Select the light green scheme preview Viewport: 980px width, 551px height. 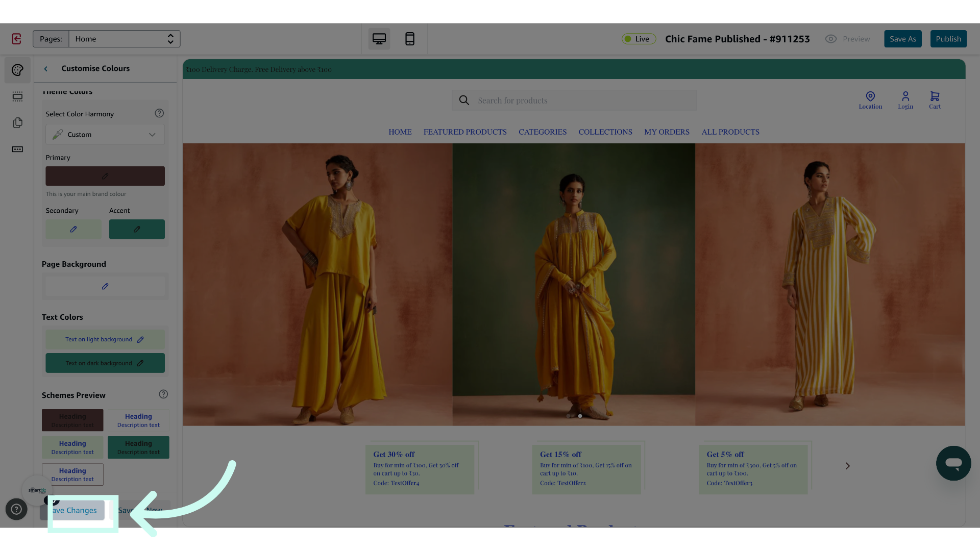[x=72, y=447]
